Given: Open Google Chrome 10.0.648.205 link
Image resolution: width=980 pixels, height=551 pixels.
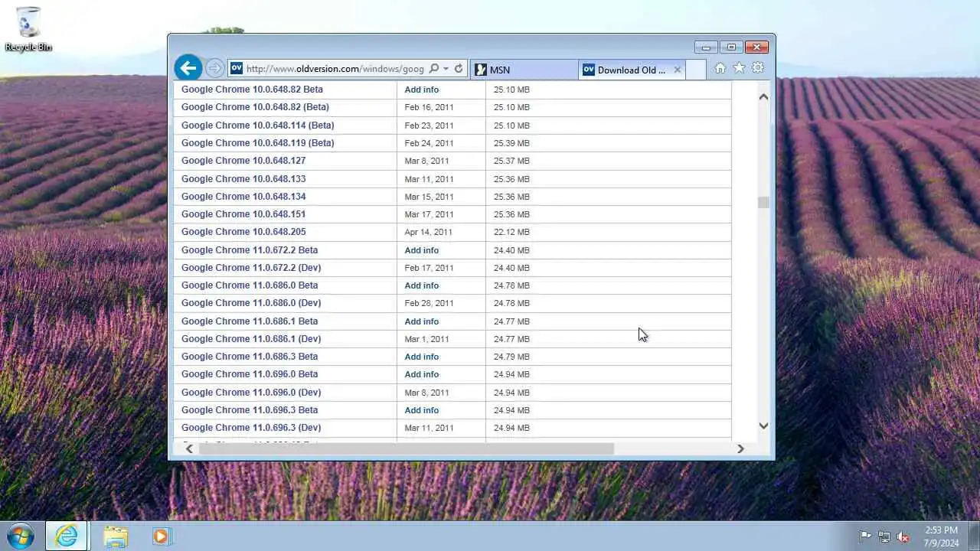Looking at the screenshot, I should pyautogui.click(x=243, y=232).
